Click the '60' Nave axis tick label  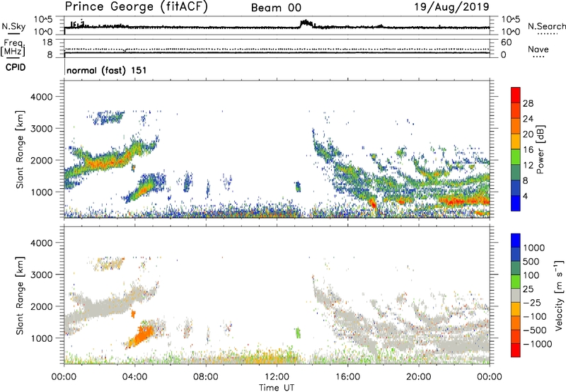coord(506,42)
